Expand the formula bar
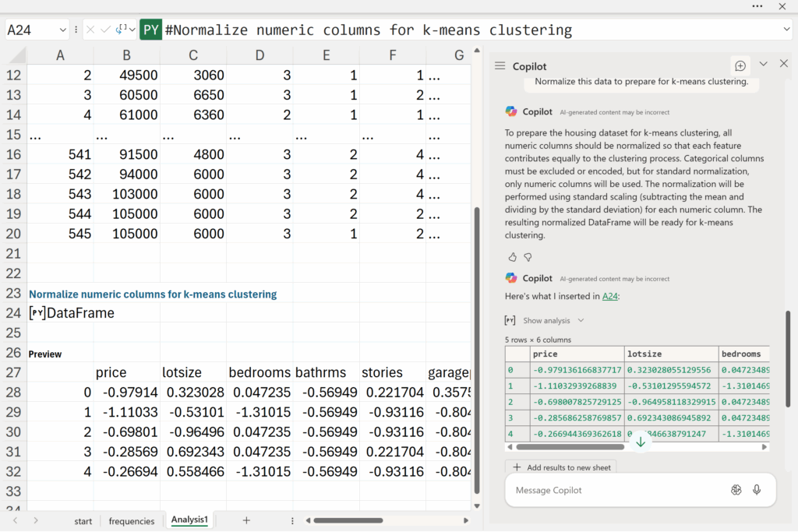 click(786, 30)
